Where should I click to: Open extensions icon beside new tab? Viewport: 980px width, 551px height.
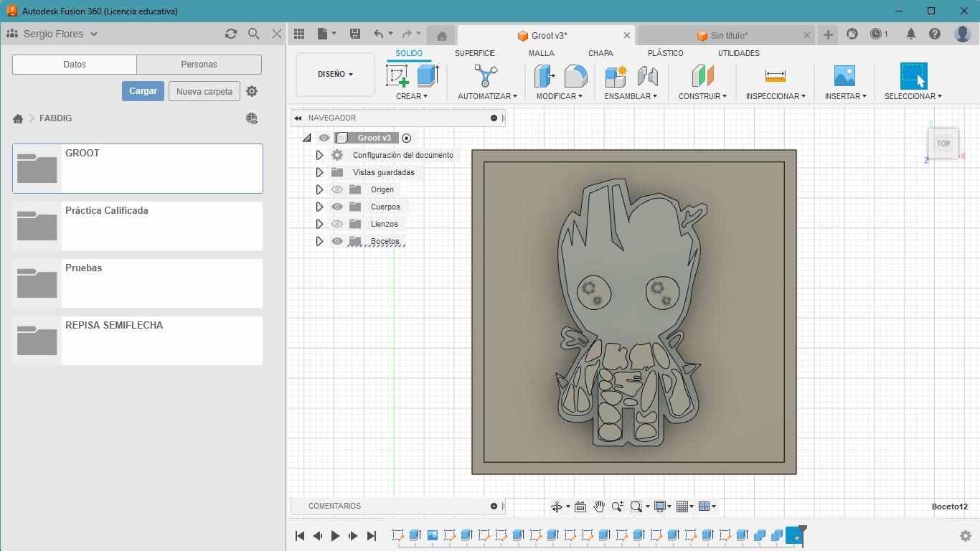pyautogui.click(x=852, y=34)
